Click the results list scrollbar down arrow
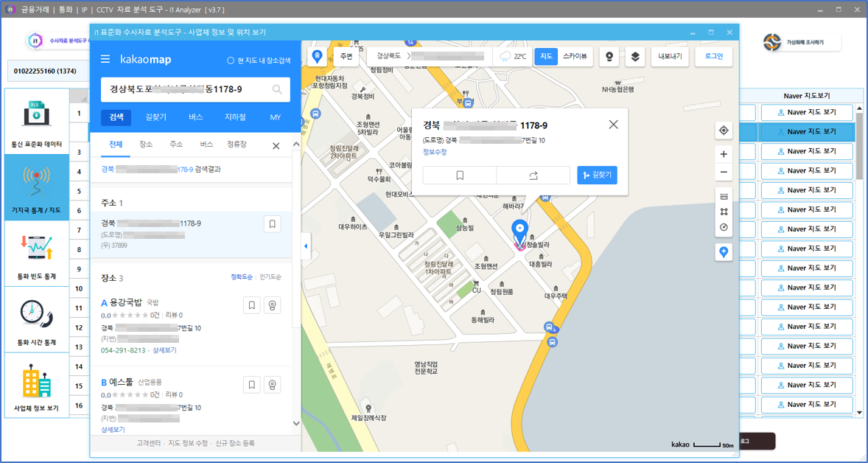Screen dimensions: 868x463 (x=295, y=424)
